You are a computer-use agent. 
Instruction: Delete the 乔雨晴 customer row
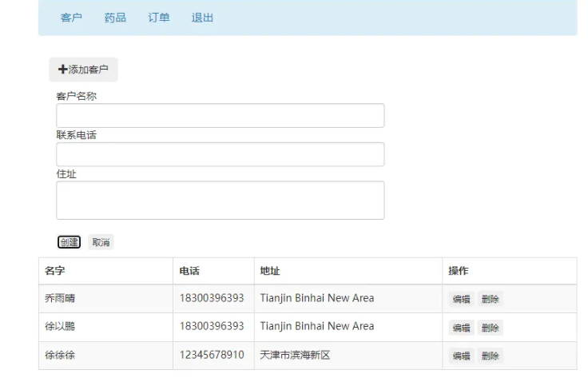pyautogui.click(x=490, y=299)
